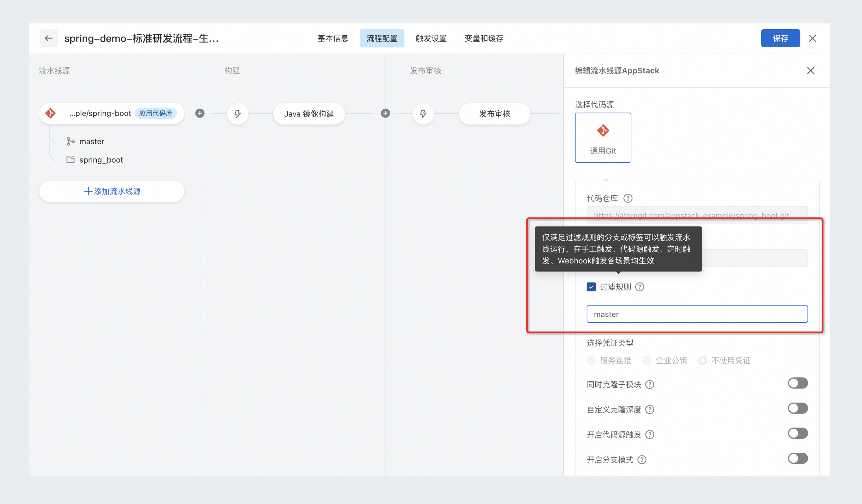This screenshot has width=862, height=504.
Task: Click the 流水线源 column header
Action: point(54,71)
